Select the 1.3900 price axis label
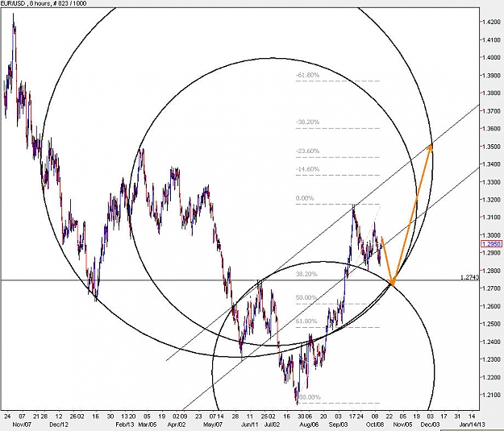 (x=491, y=76)
